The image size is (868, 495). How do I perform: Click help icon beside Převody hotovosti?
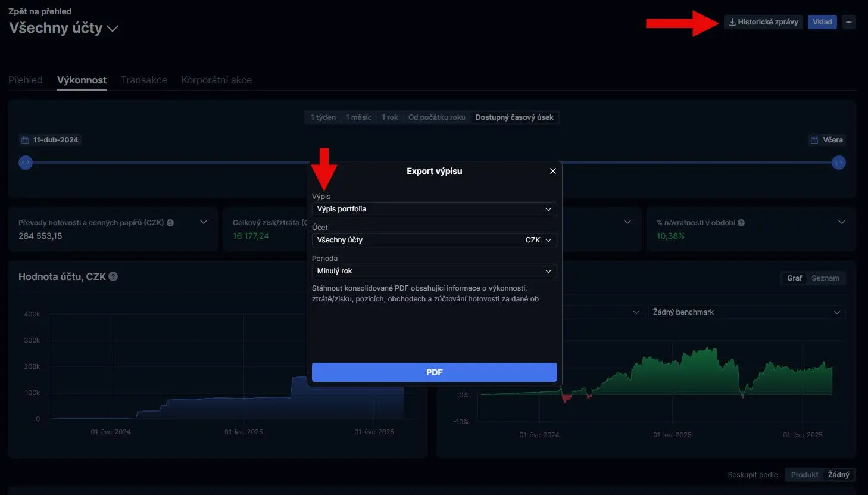pyautogui.click(x=170, y=223)
